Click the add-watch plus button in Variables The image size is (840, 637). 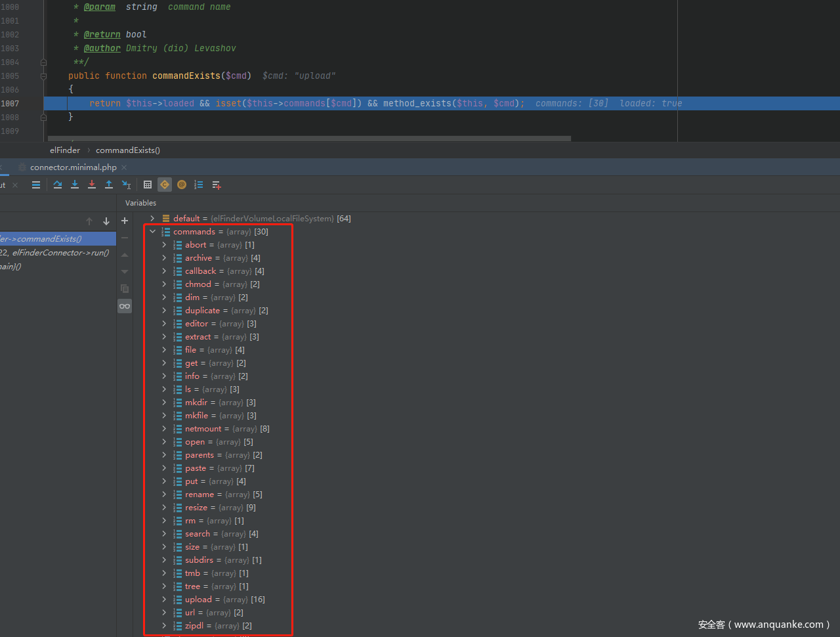tap(125, 221)
